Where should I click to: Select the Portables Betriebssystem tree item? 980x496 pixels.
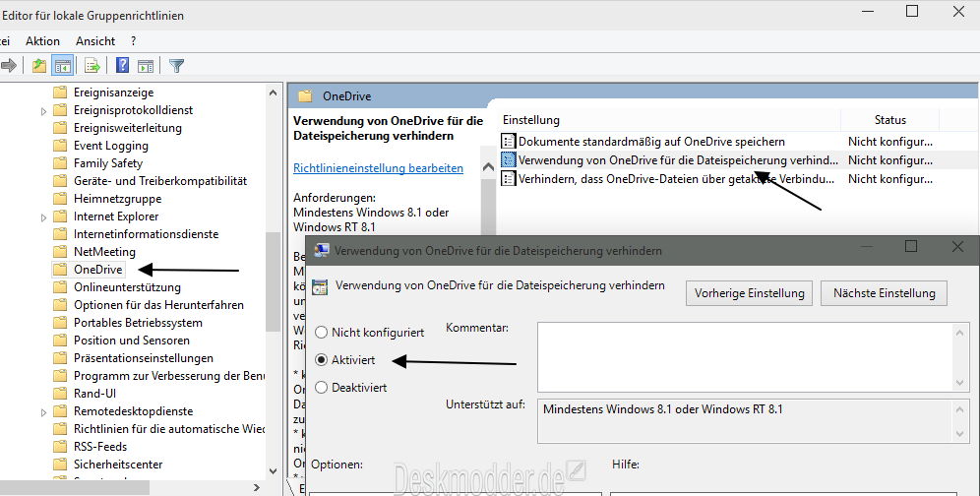pos(138,323)
